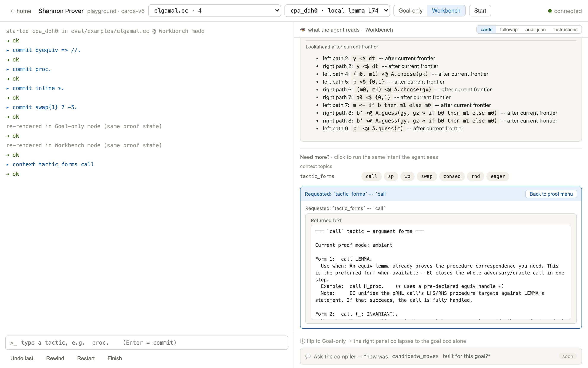Viewport: 588px width, 368px height.
Task: Switch to Goal-only mode
Action: coord(410,11)
